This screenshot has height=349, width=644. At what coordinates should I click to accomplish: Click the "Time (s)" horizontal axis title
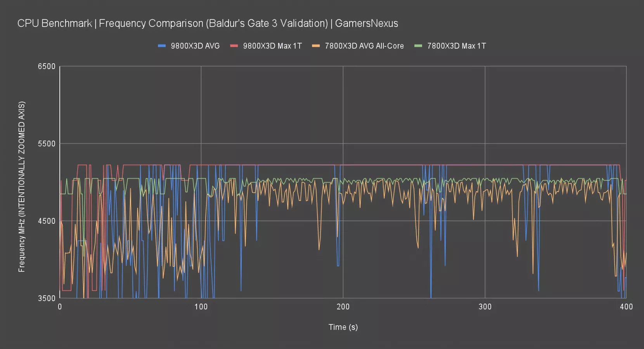point(343,327)
